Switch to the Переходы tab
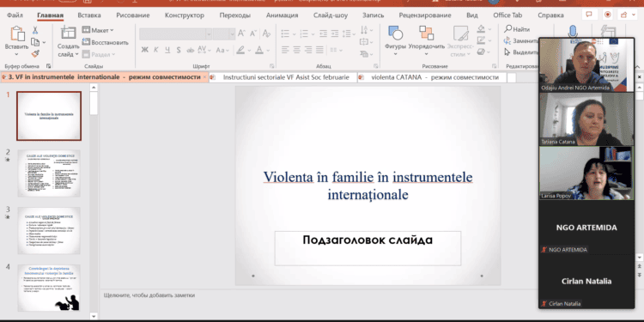This screenshot has width=644, height=322. [x=235, y=15]
